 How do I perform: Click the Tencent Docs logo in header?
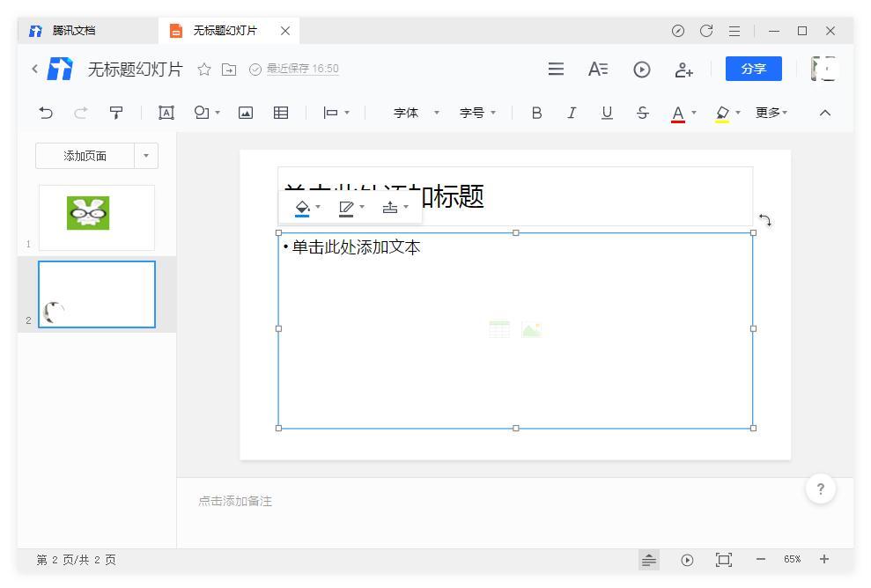tap(60, 69)
